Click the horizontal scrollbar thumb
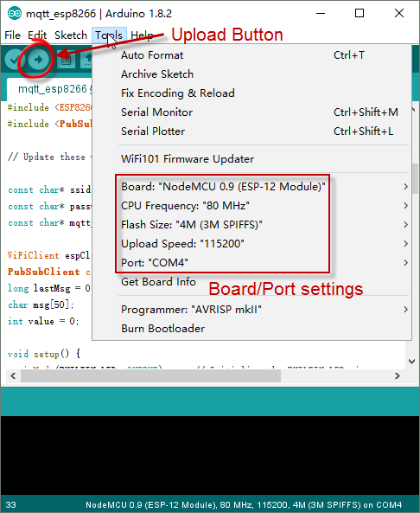 (150, 376)
